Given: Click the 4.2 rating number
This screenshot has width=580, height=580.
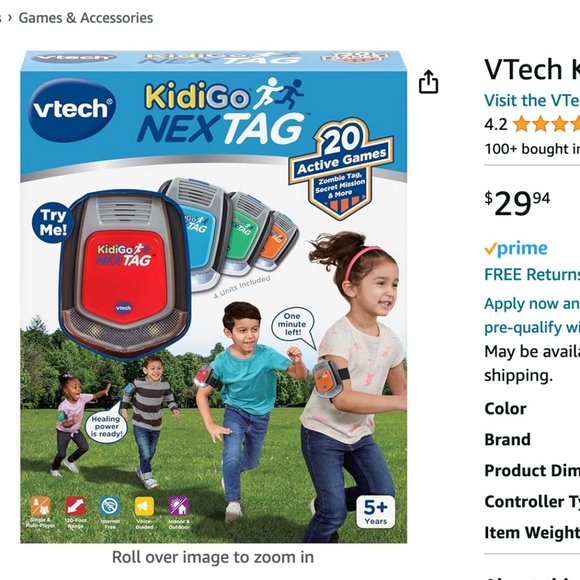Looking at the screenshot, I should coord(496,124).
